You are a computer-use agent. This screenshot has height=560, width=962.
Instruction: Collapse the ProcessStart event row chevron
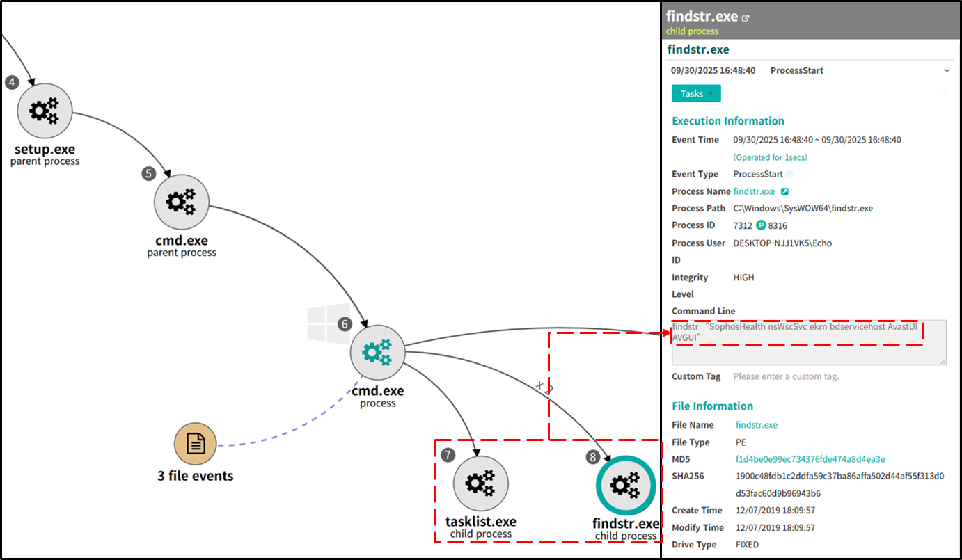pos(947,71)
